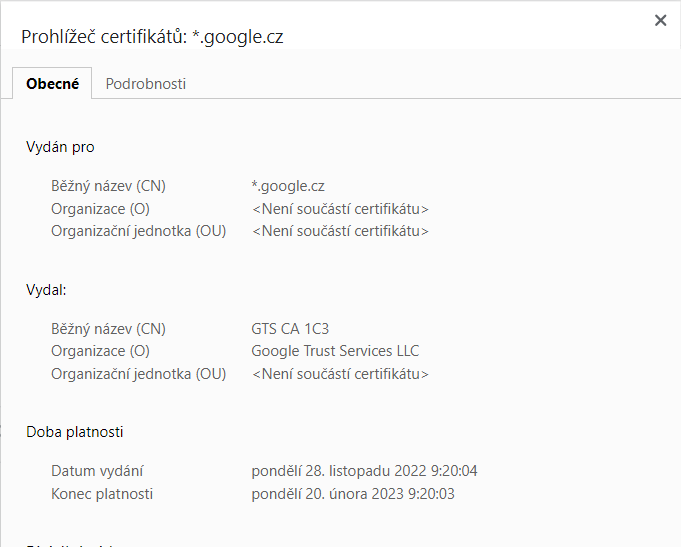Screen dimensions: 681x547
Task: Click Organizace (O) label under Vydán pro
Action: [100, 209]
